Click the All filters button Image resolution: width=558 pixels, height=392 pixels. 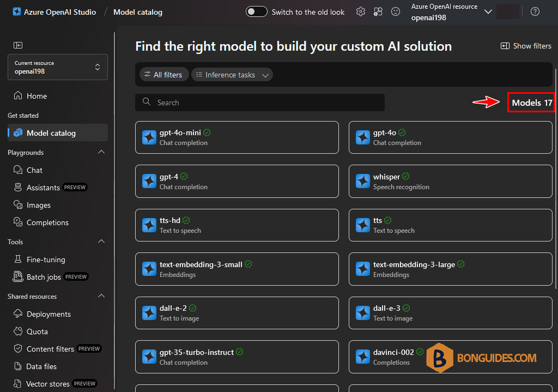click(163, 75)
